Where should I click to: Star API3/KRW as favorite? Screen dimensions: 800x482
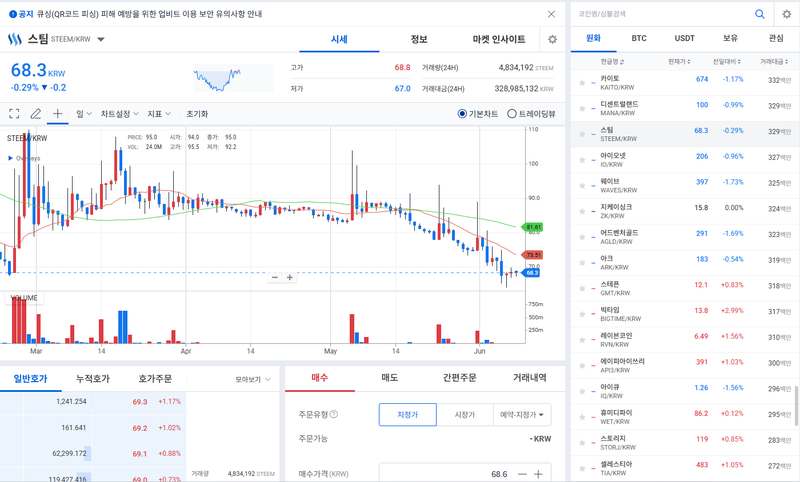tap(582, 365)
